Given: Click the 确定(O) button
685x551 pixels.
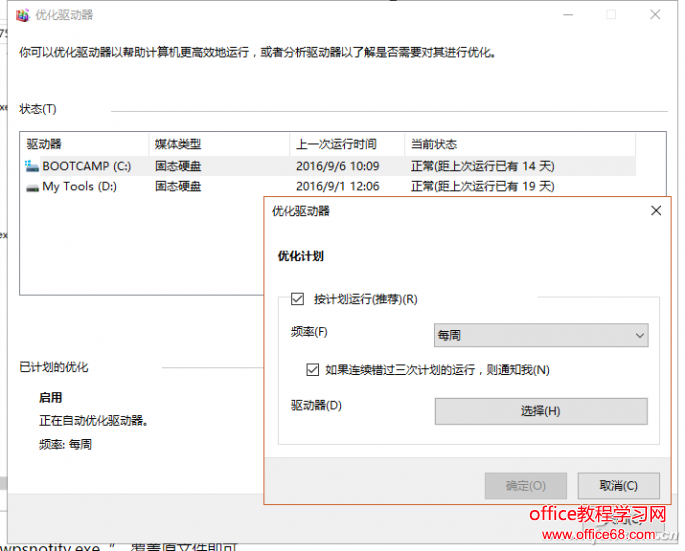Looking at the screenshot, I should point(526,485).
